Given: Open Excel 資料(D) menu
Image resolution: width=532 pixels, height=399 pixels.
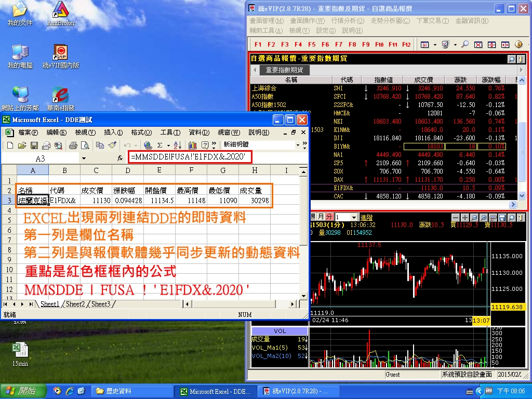Looking at the screenshot, I should (199, 132).
